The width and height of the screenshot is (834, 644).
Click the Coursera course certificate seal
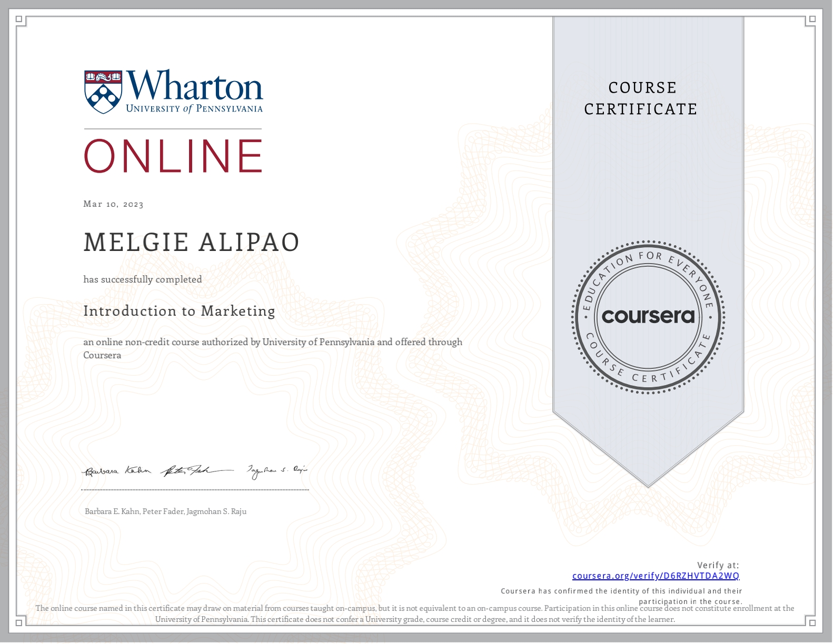click(x=648, y=317)
